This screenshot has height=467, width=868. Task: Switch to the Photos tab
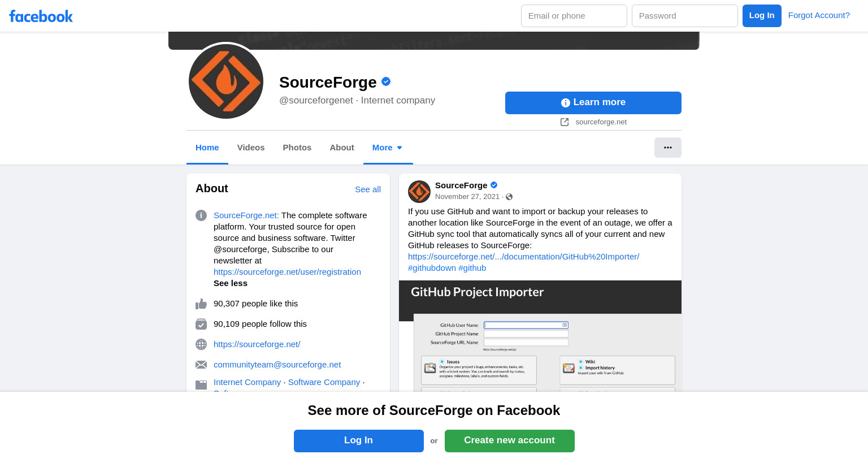tap(297, 148)
